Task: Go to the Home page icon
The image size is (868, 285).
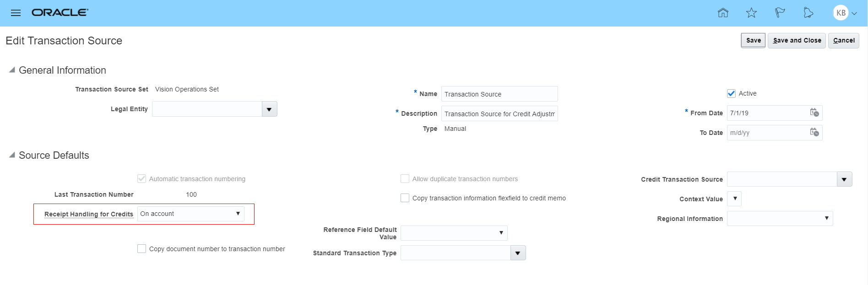Action: point(723,13)
